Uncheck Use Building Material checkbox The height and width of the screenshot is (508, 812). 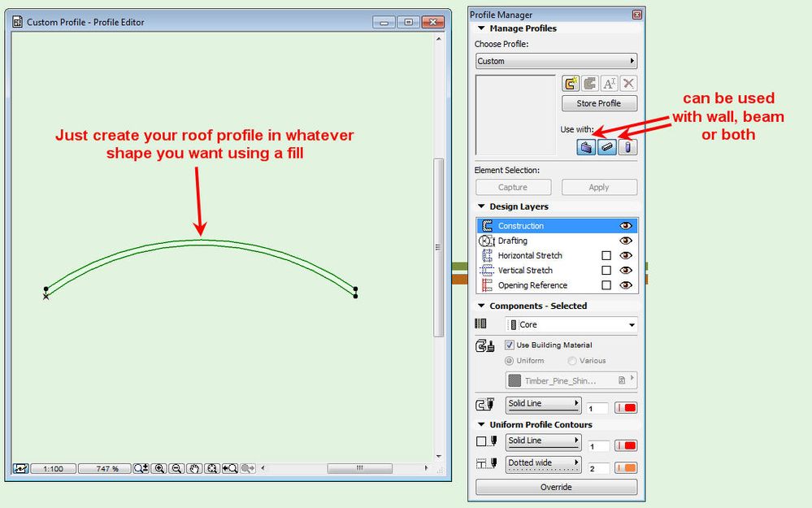510,345
